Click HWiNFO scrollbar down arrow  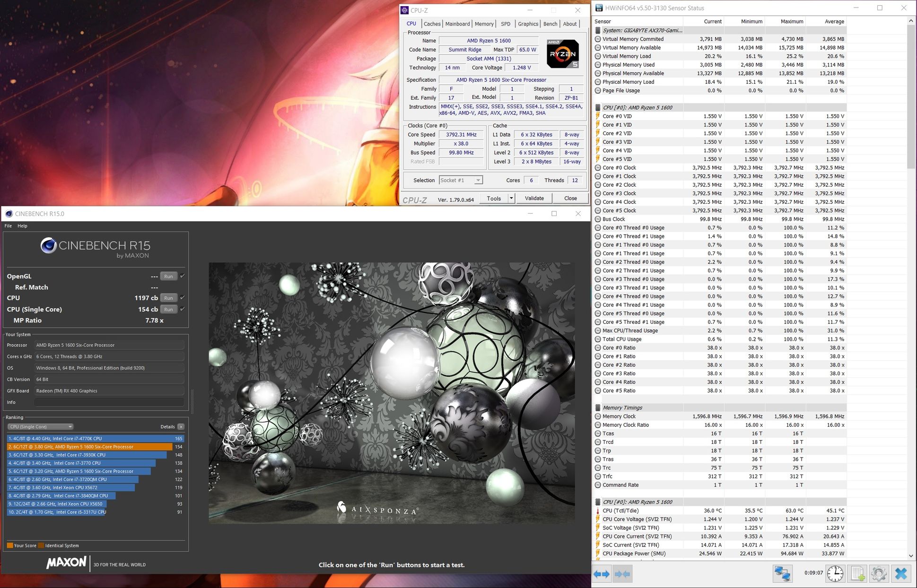coord(911,556)
